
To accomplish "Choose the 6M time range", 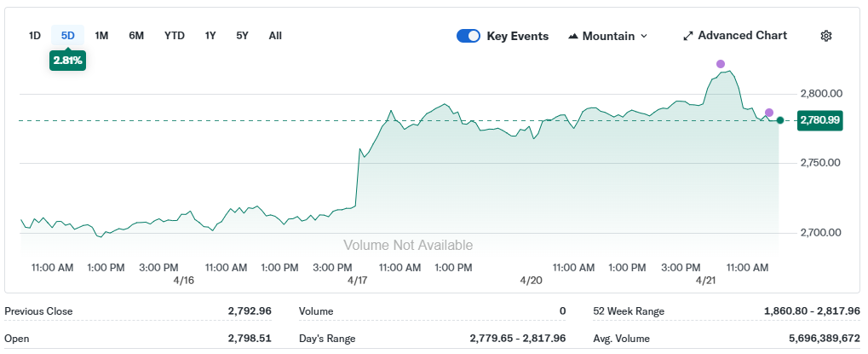I will 136,36.
